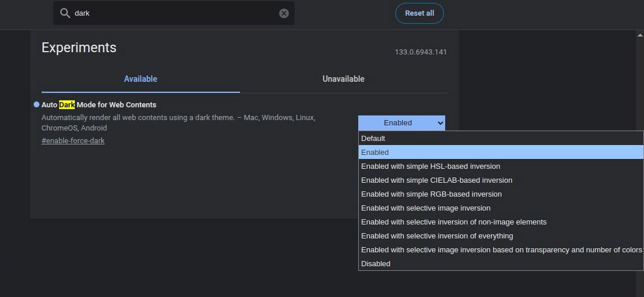
Task: Choose Enabled with simple CIELAB-based inversion
Action: [501, 180]
